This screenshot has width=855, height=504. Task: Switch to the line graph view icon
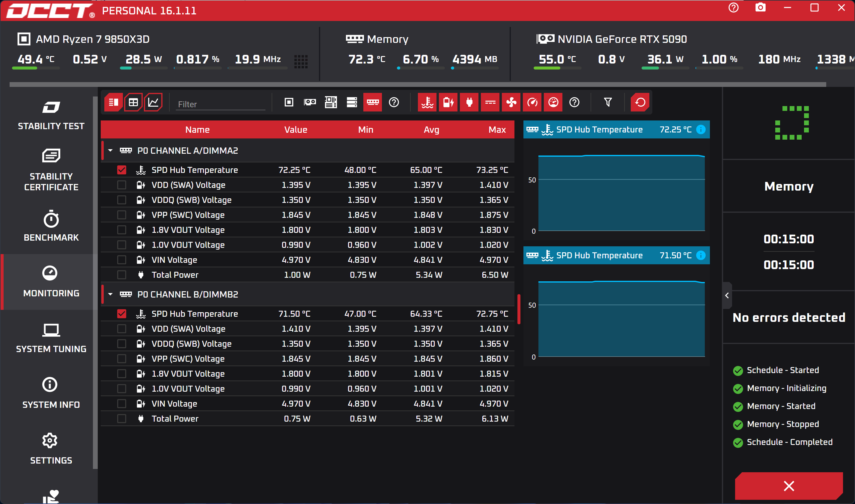[x=153, y=102]
